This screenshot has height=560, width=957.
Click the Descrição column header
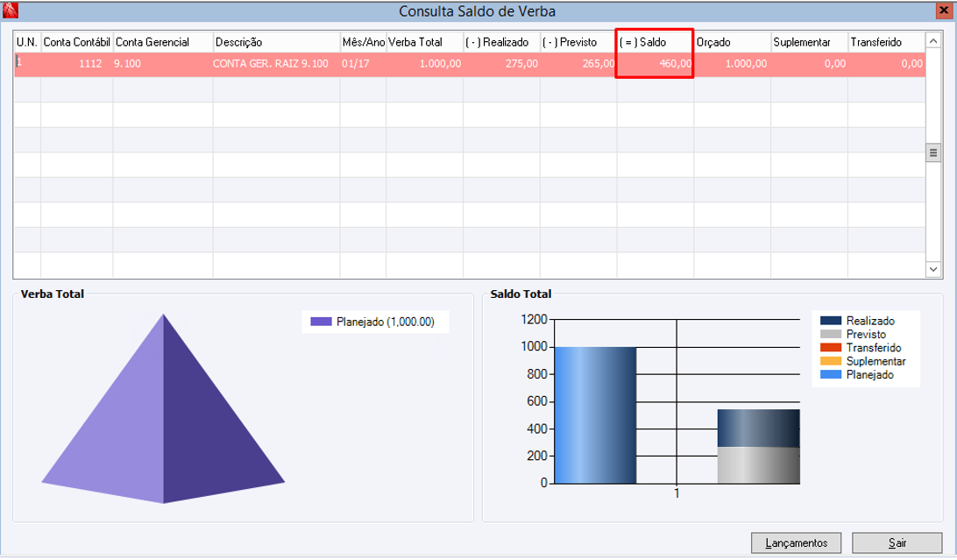click(276, 42)
